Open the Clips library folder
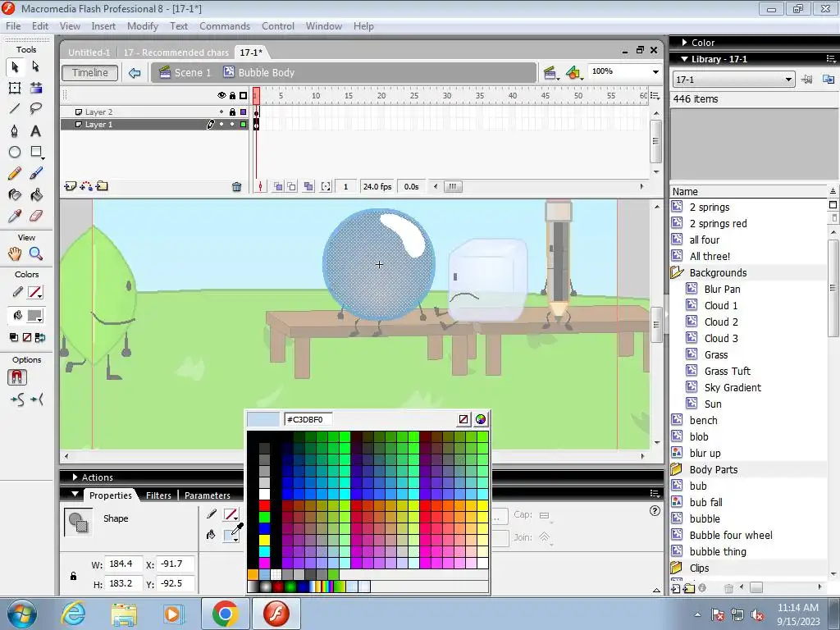The width and height of the screenshot is (840, 630). tap(677, 568)
